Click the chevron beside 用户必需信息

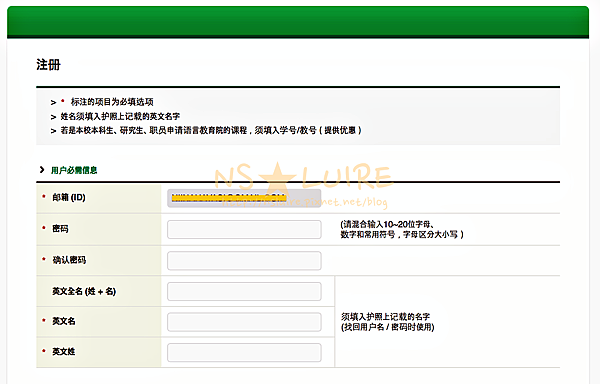[x=42, y=169]
